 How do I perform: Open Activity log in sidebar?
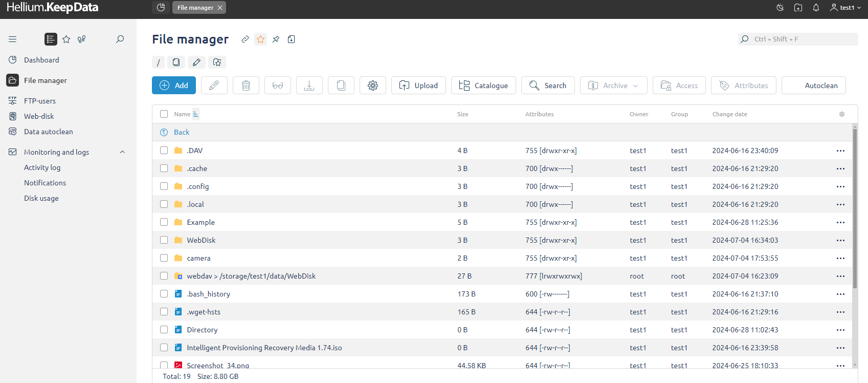coord(42,167)
